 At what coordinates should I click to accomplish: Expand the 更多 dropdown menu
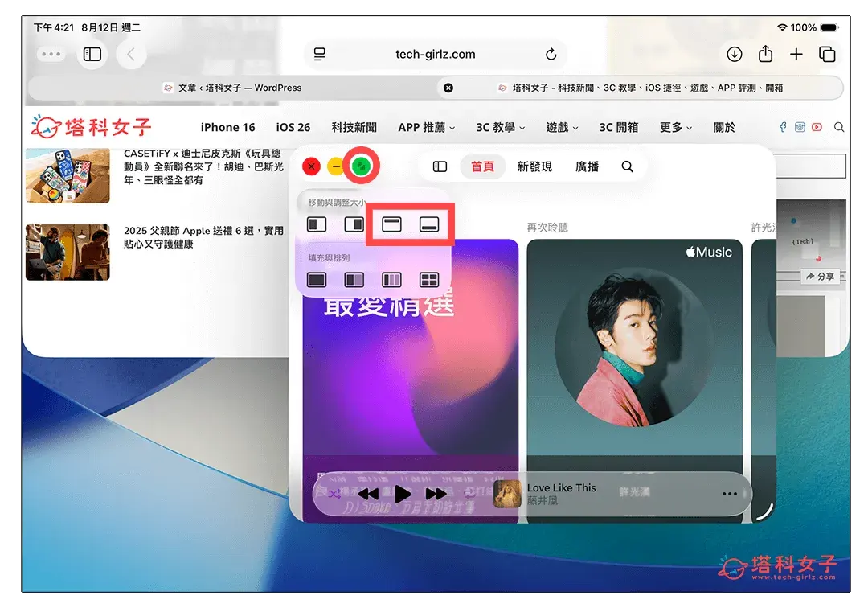(x=675, y=127)
